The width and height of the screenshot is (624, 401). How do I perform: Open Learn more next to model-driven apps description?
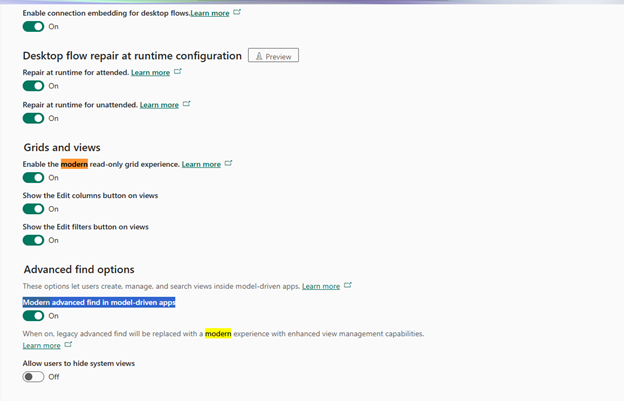(x=321, y=286)
